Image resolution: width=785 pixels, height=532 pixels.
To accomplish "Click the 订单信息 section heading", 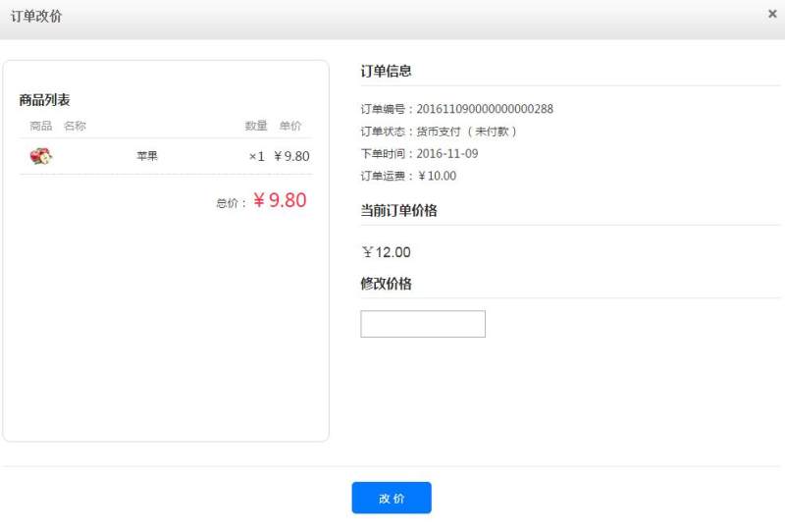I will [386, 71].
